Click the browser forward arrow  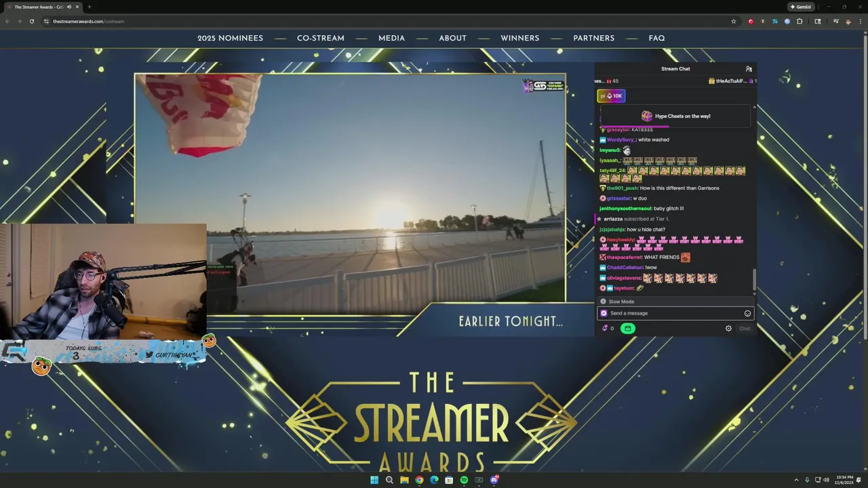[19, 21]
